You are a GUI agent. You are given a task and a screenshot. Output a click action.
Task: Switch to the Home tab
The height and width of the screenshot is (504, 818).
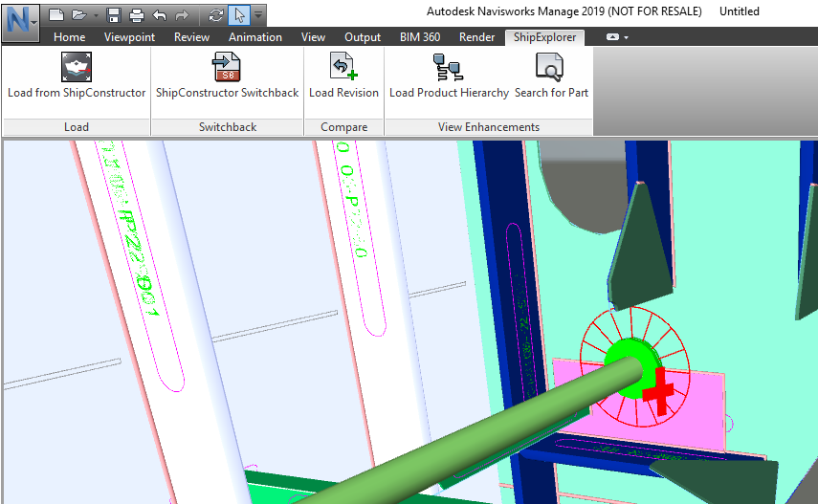[70, 37]
